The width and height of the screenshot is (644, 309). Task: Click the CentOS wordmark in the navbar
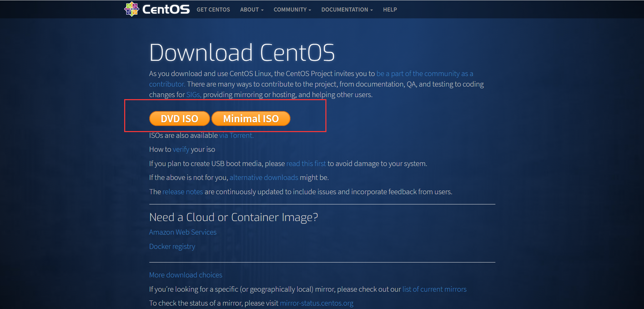pos(166,9)
